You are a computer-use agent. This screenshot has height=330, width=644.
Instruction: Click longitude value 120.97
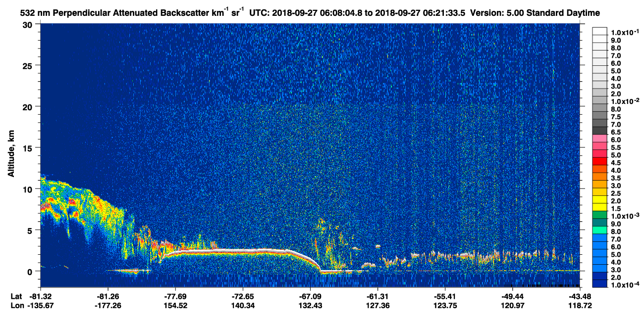(x=512, y=305)
